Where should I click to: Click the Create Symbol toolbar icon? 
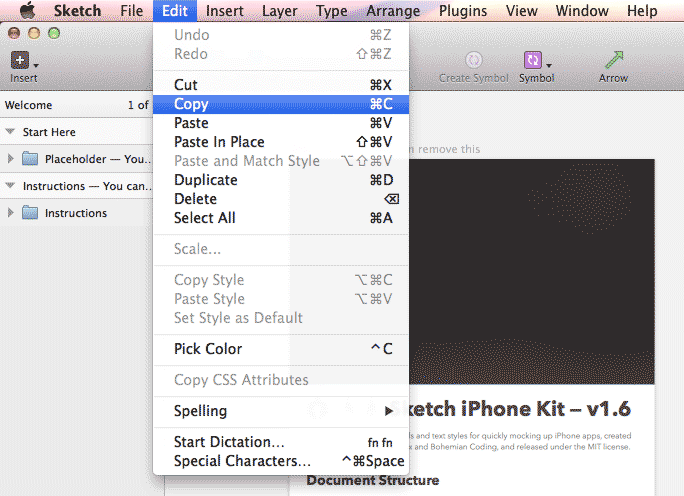point(474,61)
